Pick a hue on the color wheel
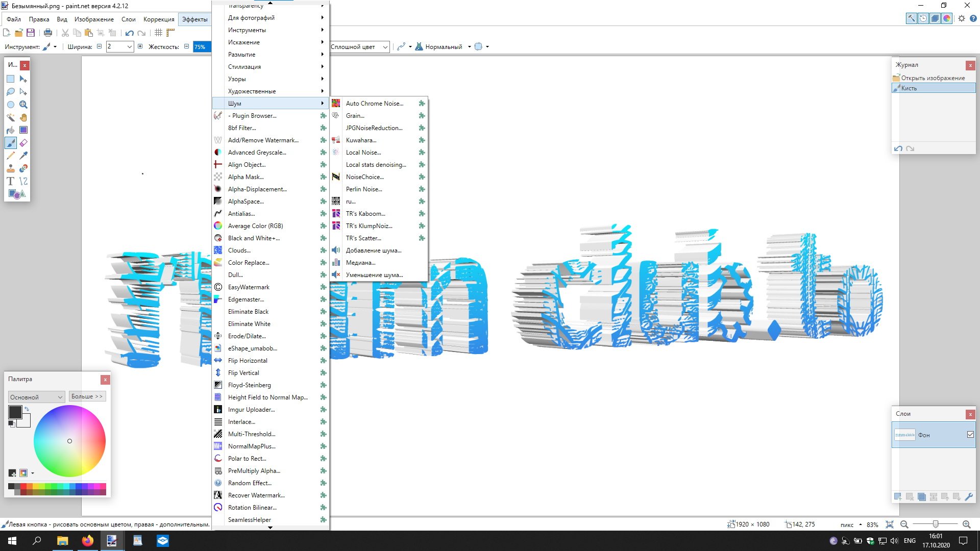The image size is (980, 551). [69, 441]
